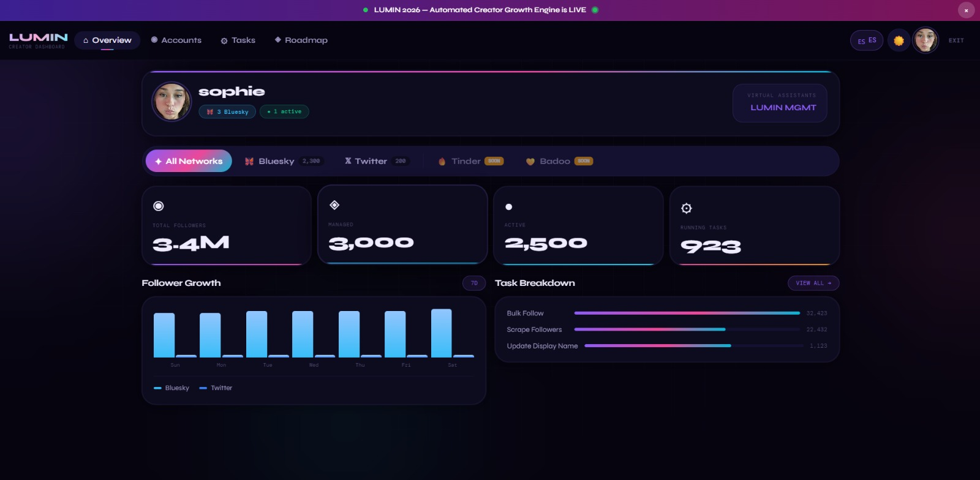Open the 3.4M total followers card
Viewport: 980px width, 480px height.
(227, 225)
